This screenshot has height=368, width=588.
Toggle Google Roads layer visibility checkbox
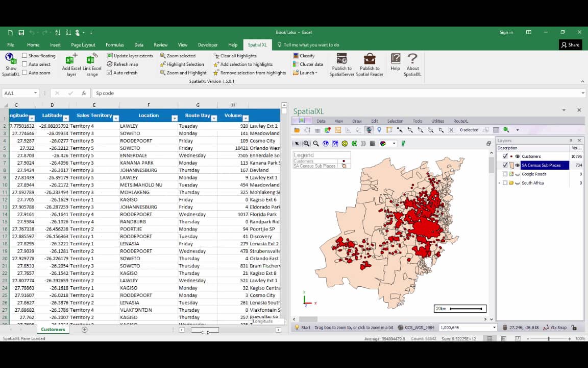point(505,174)
